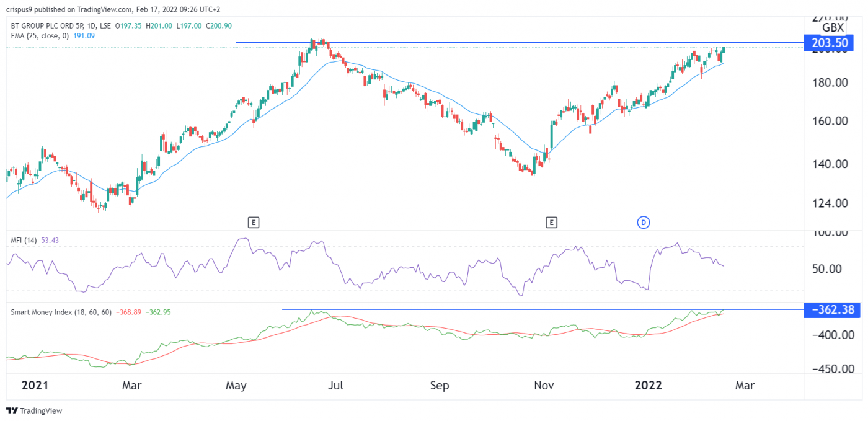The width and height of the screenshot is (868, 421).
Task: Click the Mar label next to 2021
Action: pyautogui.click(x=131, y=386)
